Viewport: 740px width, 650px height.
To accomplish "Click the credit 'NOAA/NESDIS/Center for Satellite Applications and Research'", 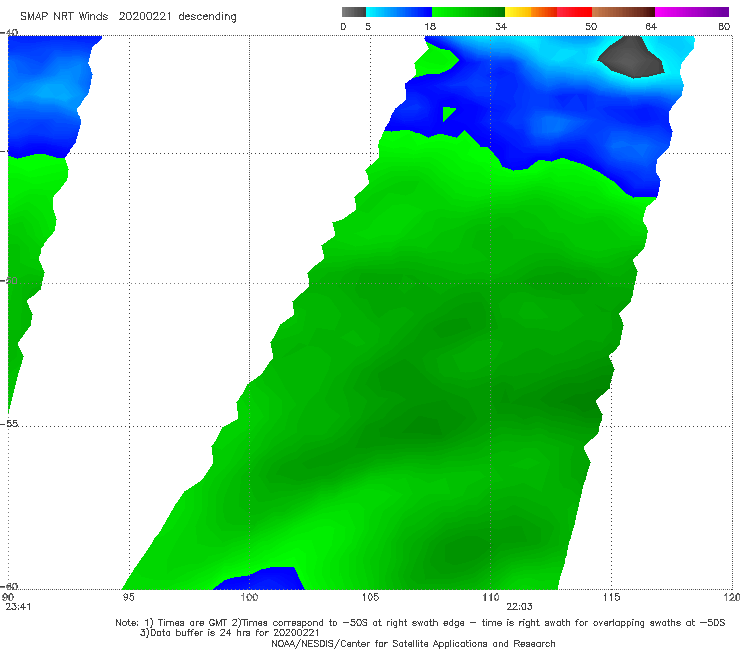I will tap(413, 643).
